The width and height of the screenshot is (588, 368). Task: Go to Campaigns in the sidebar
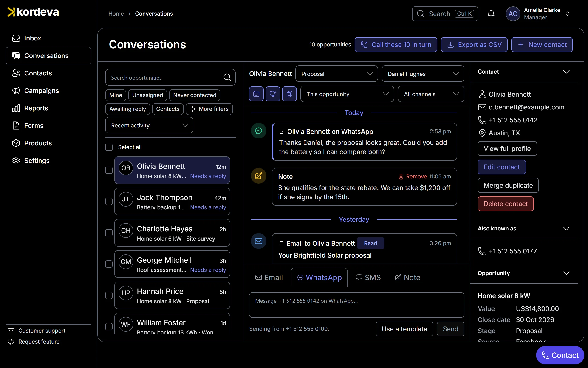pos(48,91)
